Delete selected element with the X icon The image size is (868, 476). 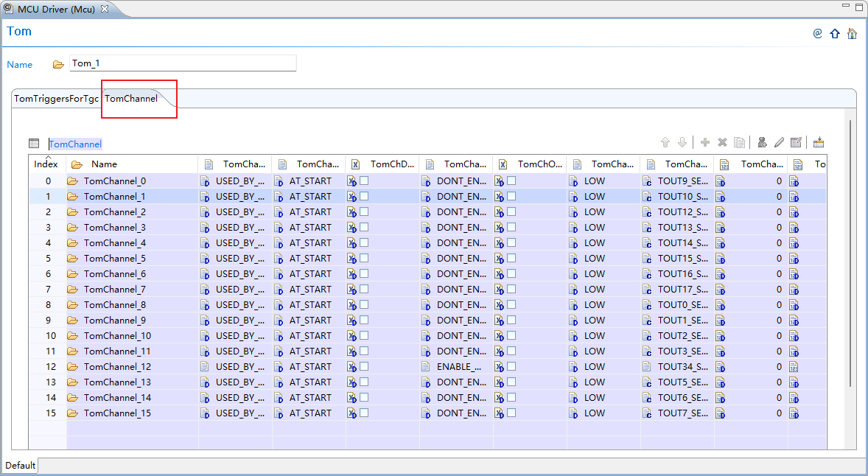click(x=722, y=143)
